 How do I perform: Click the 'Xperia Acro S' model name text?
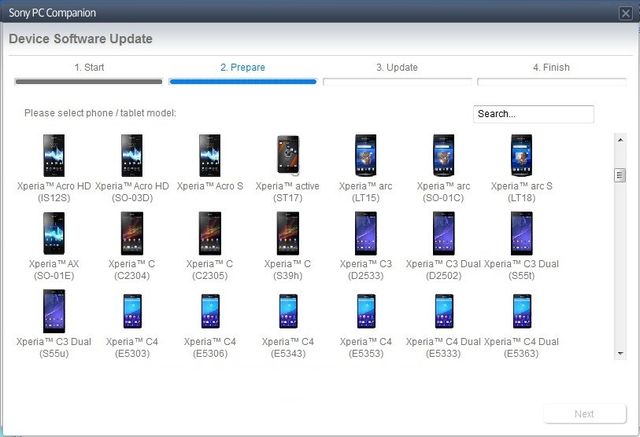pyautogui.click(x=210, y=186)
